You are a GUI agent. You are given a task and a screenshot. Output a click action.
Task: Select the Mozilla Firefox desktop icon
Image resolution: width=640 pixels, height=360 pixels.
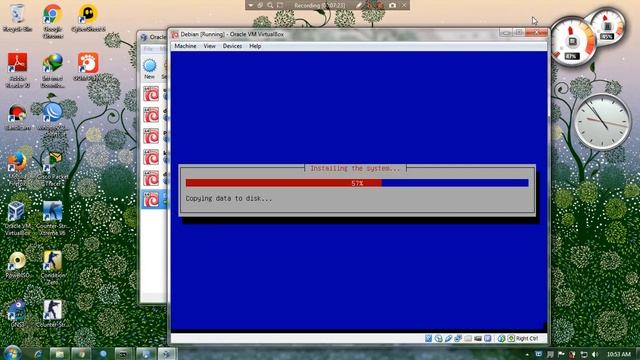17,168
